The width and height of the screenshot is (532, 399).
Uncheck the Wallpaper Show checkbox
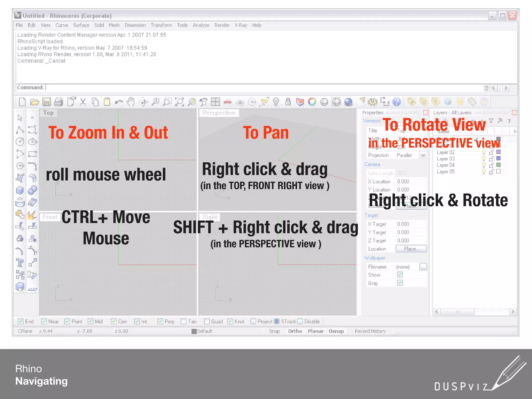tap(400, 275)
